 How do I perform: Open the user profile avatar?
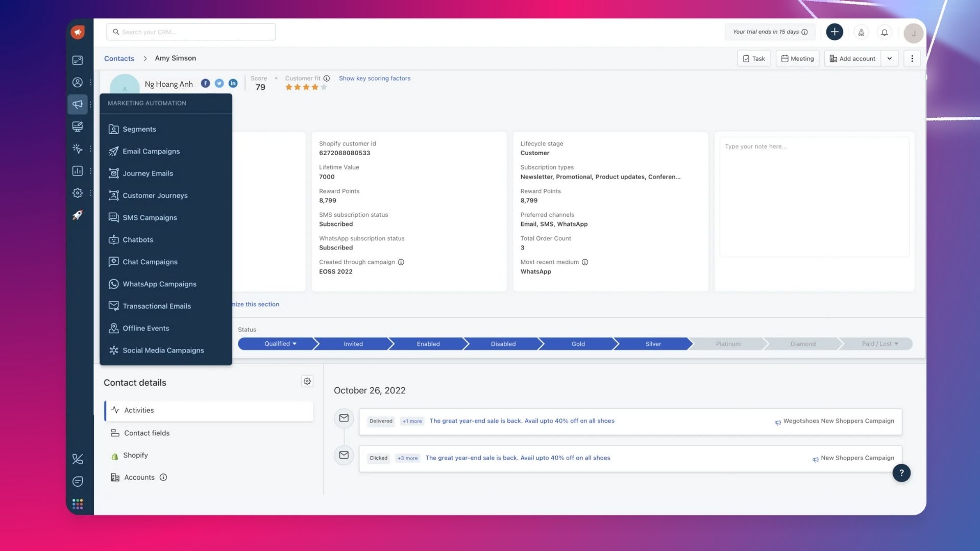tap(913, 33)
